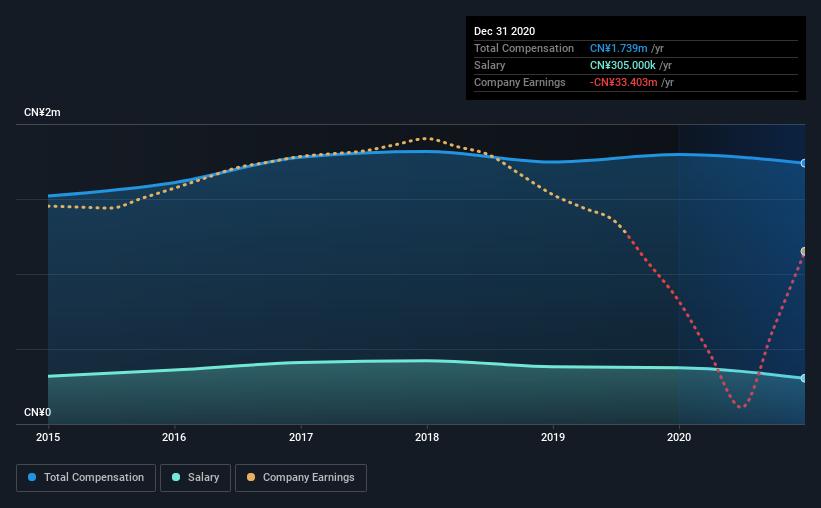Toggle the Salary legend button

[x=195, y=478]
